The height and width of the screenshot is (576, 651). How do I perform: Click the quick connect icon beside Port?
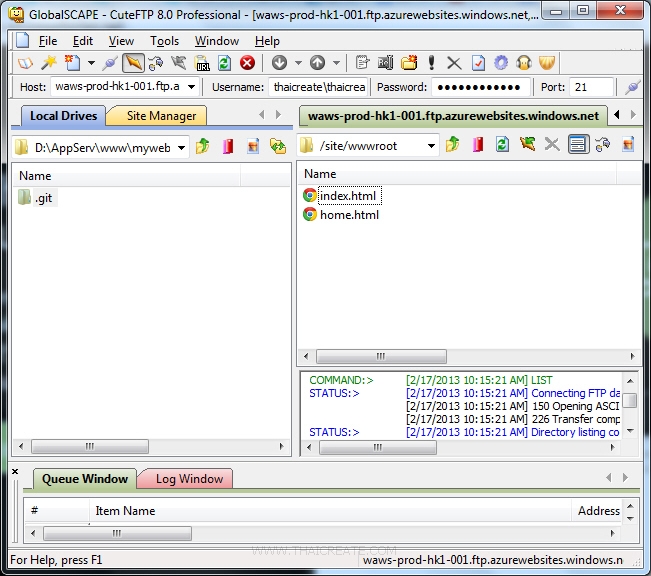(632, 87)
